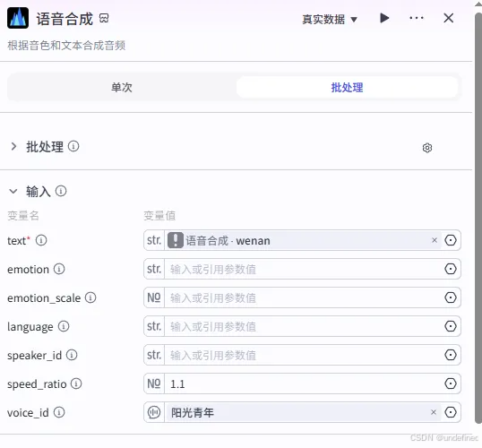Click the speed_ratio field showing 1.1
482x448 pixels.
(x=303, y=383)
